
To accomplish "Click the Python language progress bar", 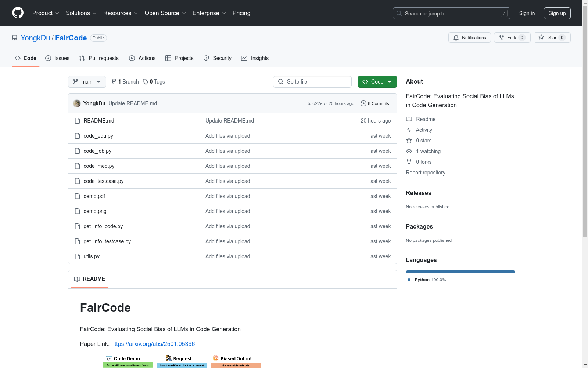I will pyautogui.click(x=460, y=272).
